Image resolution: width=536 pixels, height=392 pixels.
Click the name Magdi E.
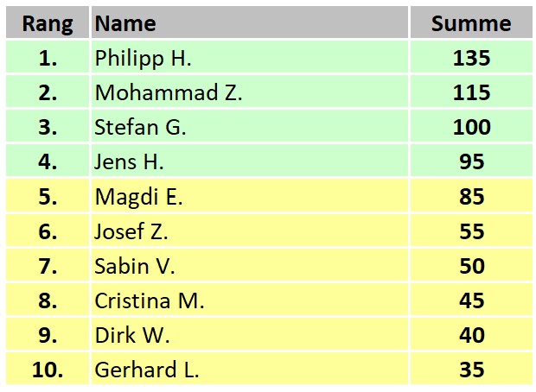138,197
